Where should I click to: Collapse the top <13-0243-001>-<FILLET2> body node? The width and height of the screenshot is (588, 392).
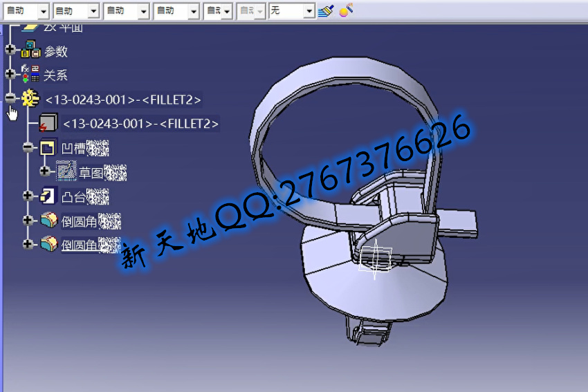(10, 99)
